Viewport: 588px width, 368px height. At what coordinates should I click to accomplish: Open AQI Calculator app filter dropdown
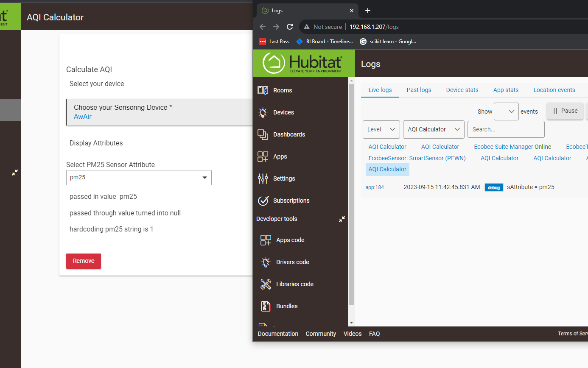pos(434,129)
